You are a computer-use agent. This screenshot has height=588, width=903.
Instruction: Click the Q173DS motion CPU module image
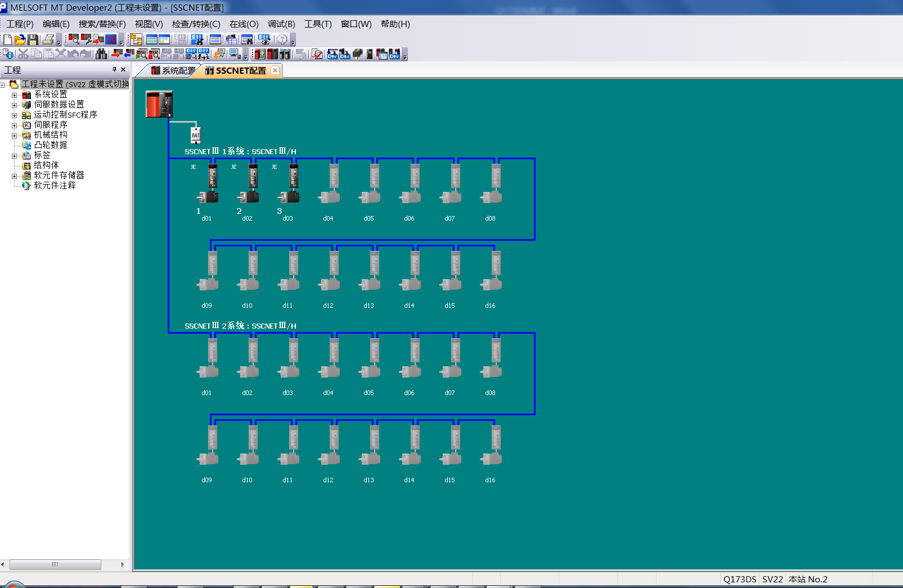pyautogui.click(x=159, y=104)
